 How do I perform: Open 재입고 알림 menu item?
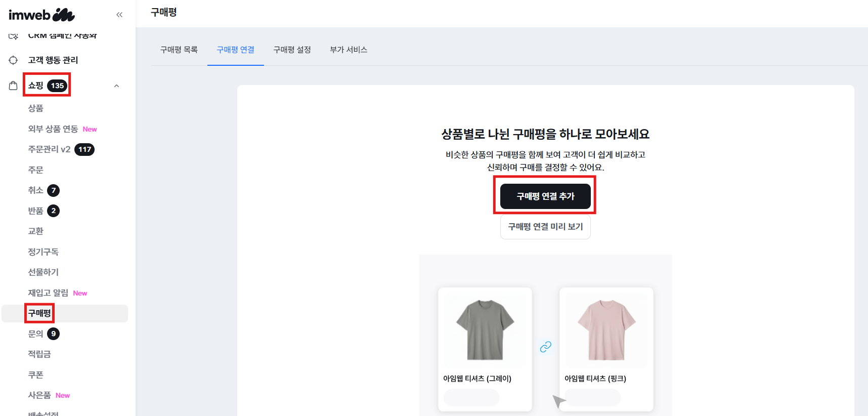(48, 293)
